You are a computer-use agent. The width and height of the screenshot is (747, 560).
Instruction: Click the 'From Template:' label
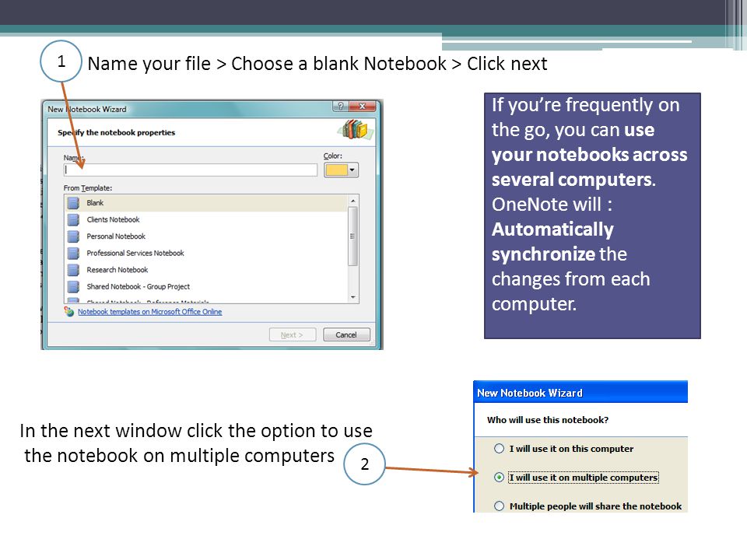(88, 188)
